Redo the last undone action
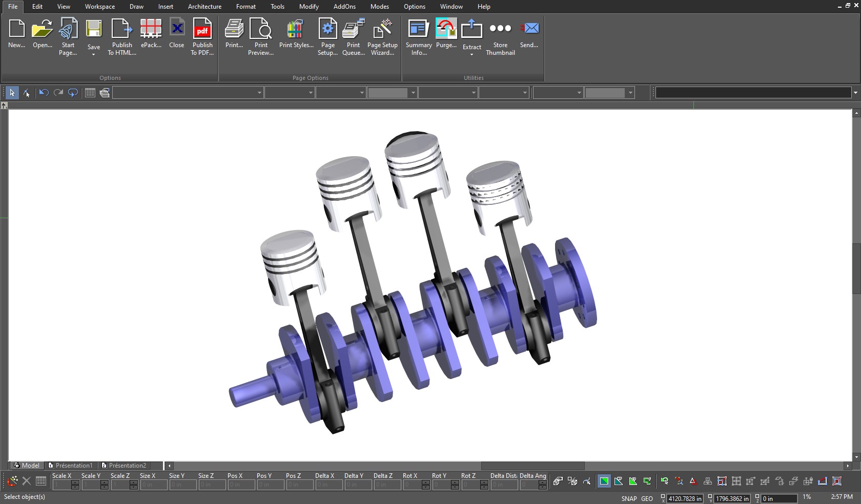Viewport: 861px width, 504px height. (58, 93)
